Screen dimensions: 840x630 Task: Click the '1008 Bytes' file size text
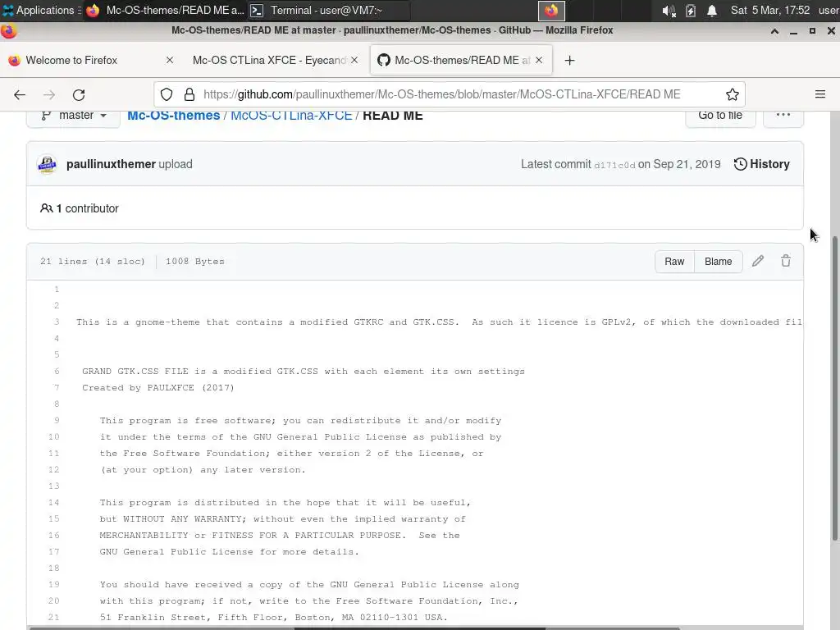tap(195, 262)
